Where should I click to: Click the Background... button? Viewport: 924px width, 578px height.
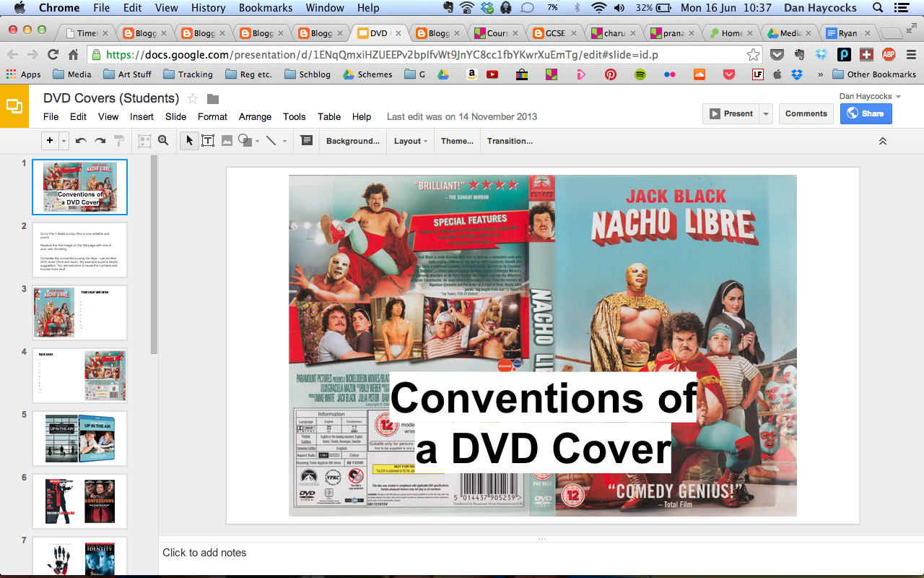pos(353,141)
